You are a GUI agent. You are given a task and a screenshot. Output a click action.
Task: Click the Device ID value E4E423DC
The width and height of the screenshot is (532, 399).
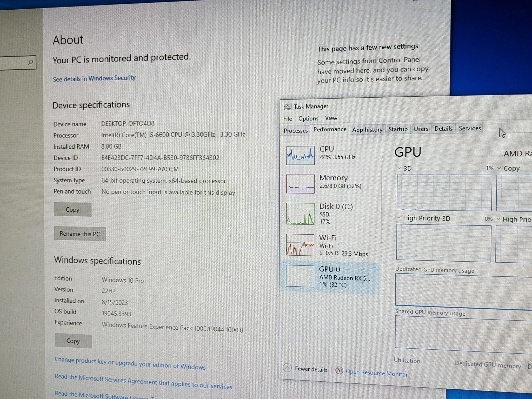(x=160, y=158)
